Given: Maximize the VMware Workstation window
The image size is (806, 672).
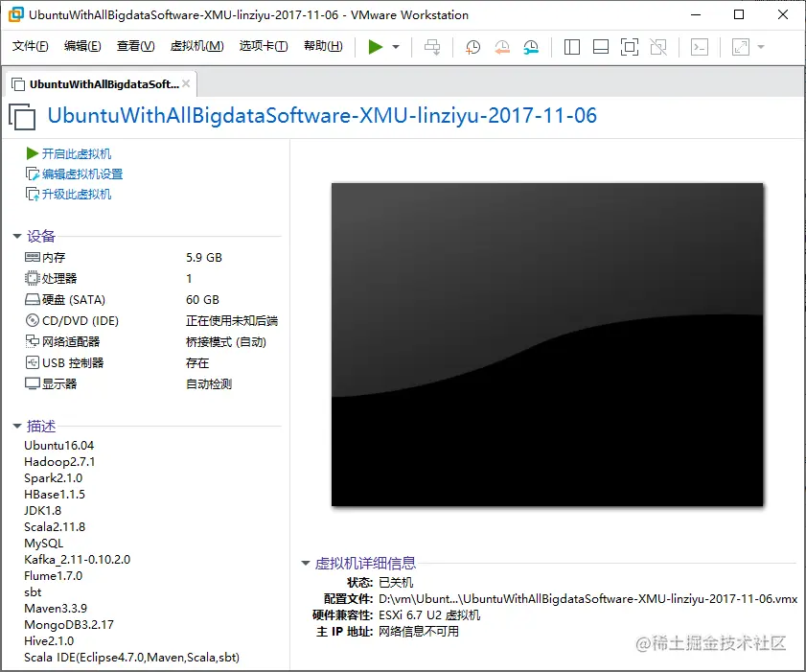Looking at the screenshot, I should [x=739, y=14].
